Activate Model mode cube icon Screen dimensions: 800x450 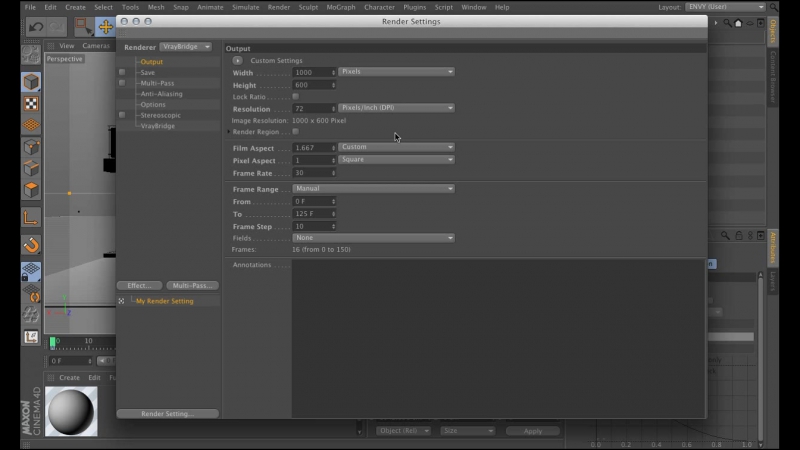(31, 82)
